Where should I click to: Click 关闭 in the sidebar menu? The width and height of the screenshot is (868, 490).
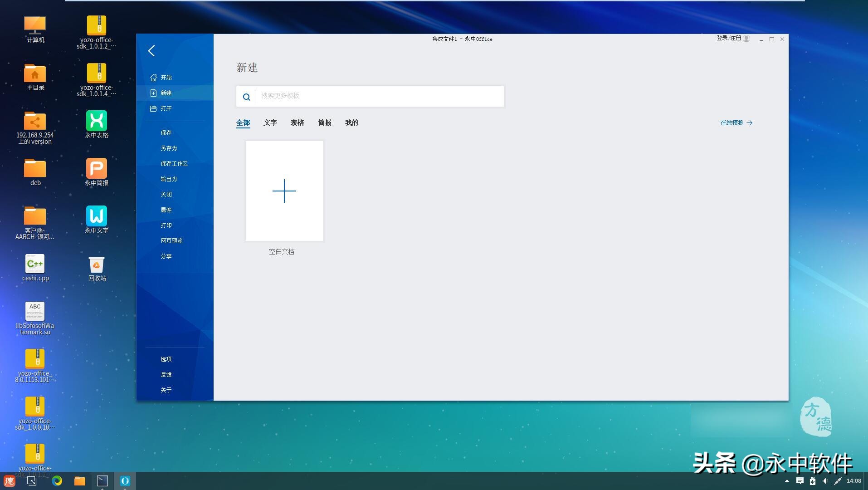click(166, 195)
